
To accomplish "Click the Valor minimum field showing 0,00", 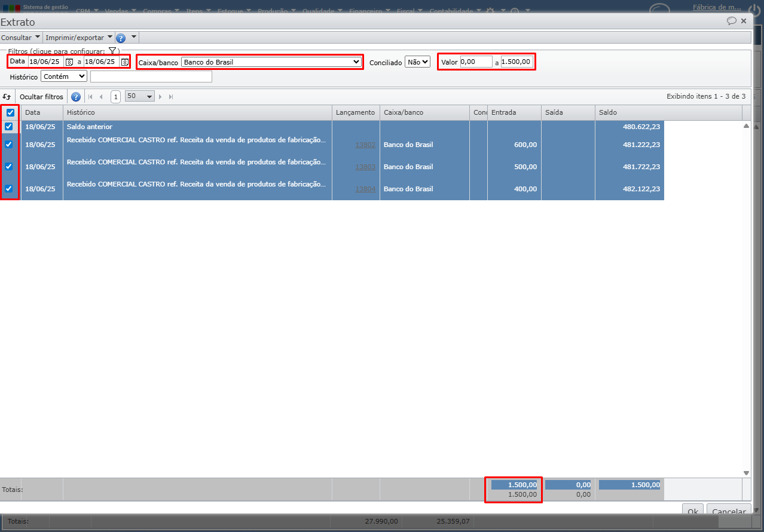I will click(x=476, y=62).
